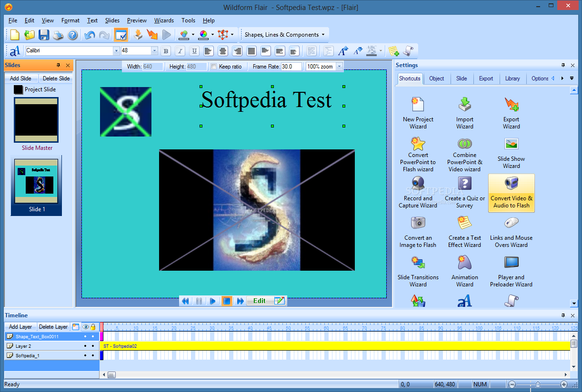Toggle the Keep ratio checkbox

[214, 67]
